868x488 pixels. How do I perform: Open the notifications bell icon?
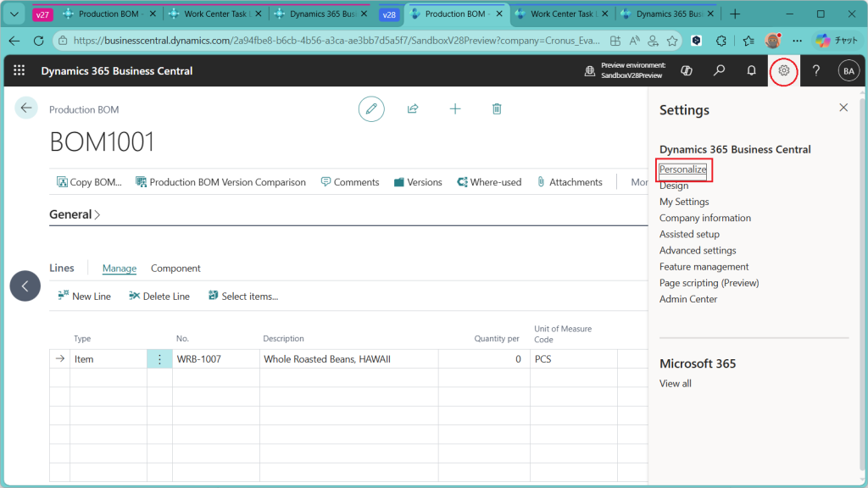point(751,71)
